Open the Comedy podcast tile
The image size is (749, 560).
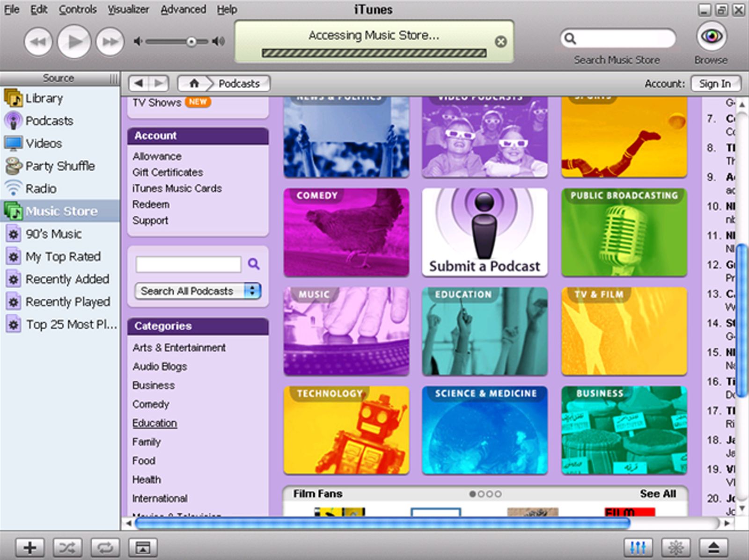pyautogui.click(x=346, y=233)
